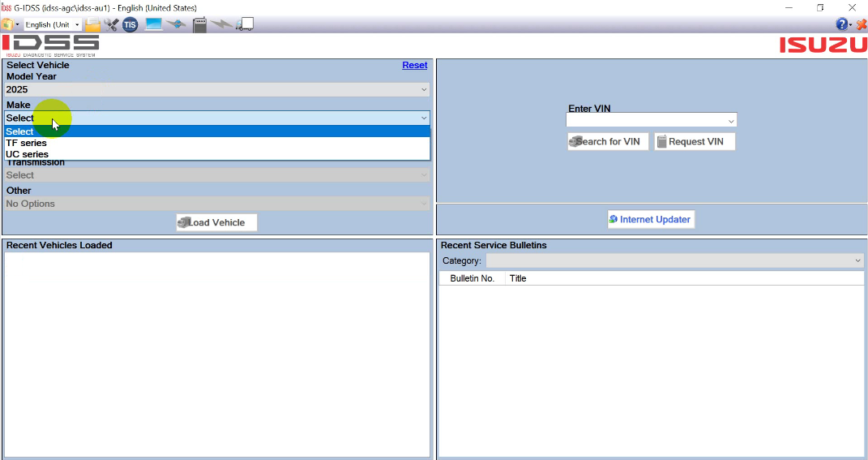Expand the Model Year 2025 dropdown
The width and height of the screenshot is (868, 460).
[x=217, y=89]
